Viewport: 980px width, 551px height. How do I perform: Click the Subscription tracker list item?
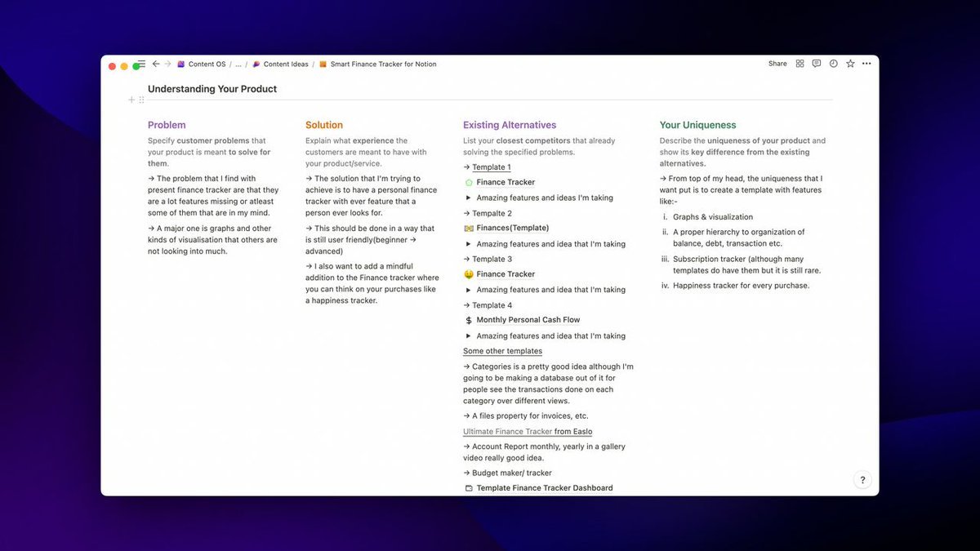coord(746,264)
